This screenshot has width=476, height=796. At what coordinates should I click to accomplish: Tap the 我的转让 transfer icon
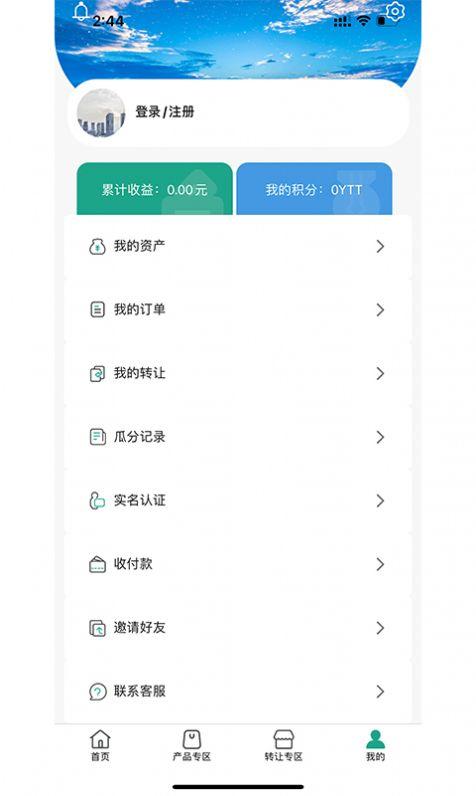click(x=97, y=374)
